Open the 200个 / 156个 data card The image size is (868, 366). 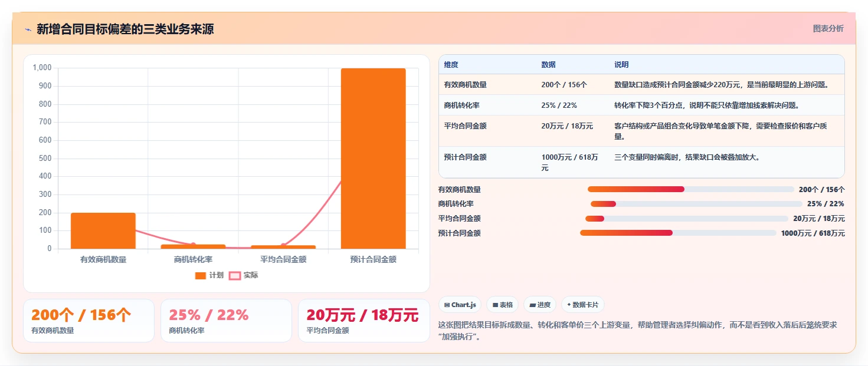click(89, 321)
